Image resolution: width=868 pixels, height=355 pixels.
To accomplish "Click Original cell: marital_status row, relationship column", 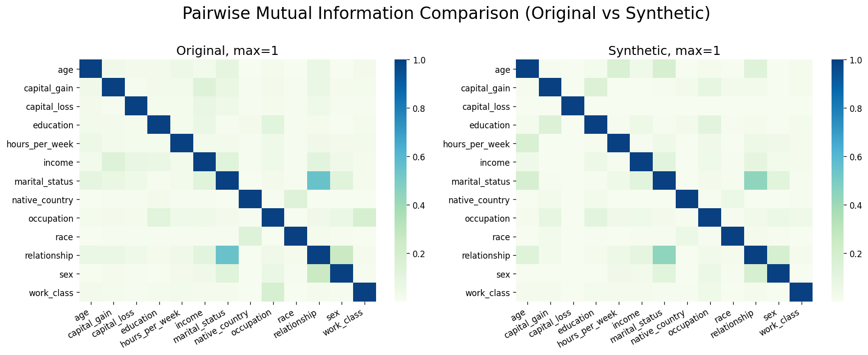I will click(319, 181).
